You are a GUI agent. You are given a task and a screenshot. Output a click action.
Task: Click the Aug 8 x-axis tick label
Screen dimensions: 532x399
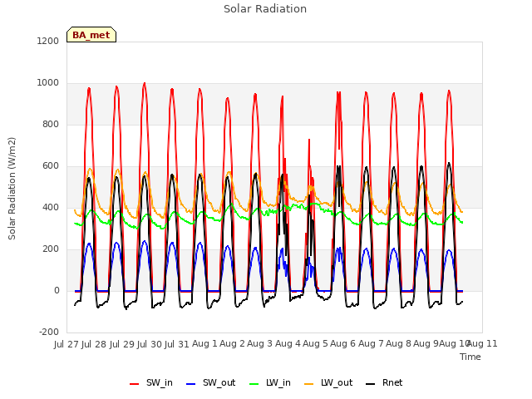click(398, 344)
